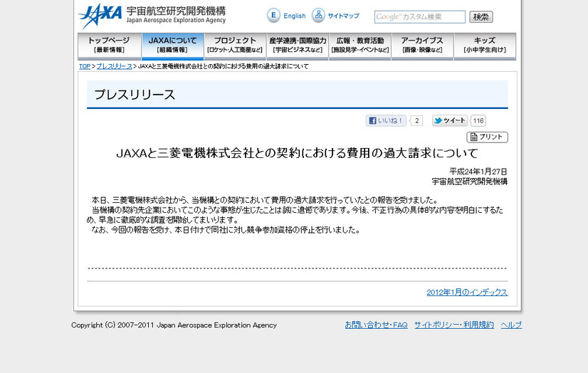Click the tweet count 116

(478, 121)
